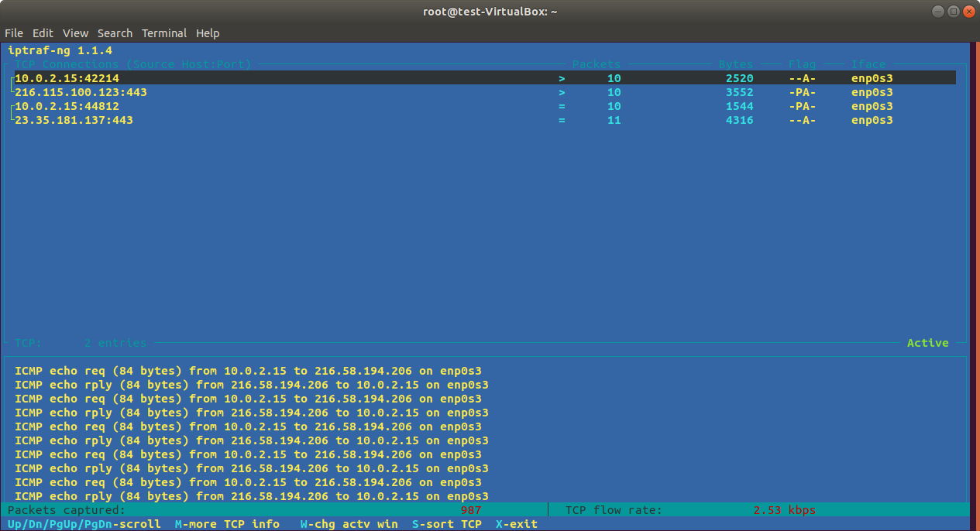This screenshot has height=531, width=980.
Task: Open the Edit menu
Action: click(x=43, y=33)
